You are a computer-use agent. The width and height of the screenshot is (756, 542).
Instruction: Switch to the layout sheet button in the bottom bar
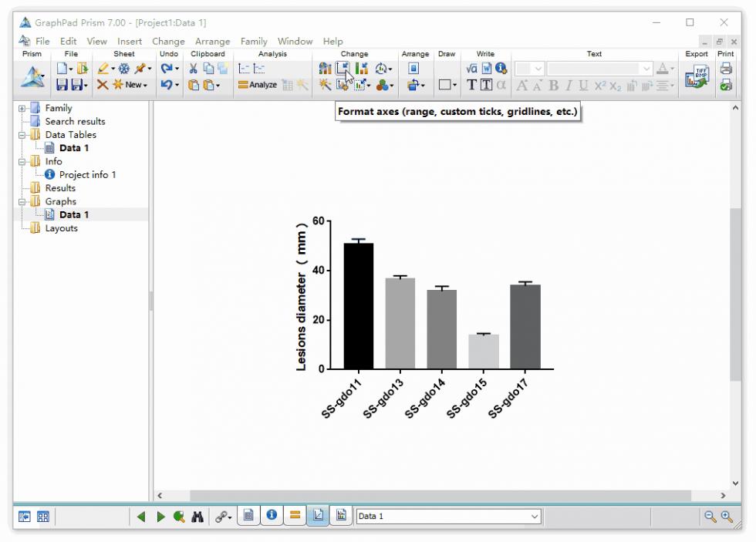point(341,516)
